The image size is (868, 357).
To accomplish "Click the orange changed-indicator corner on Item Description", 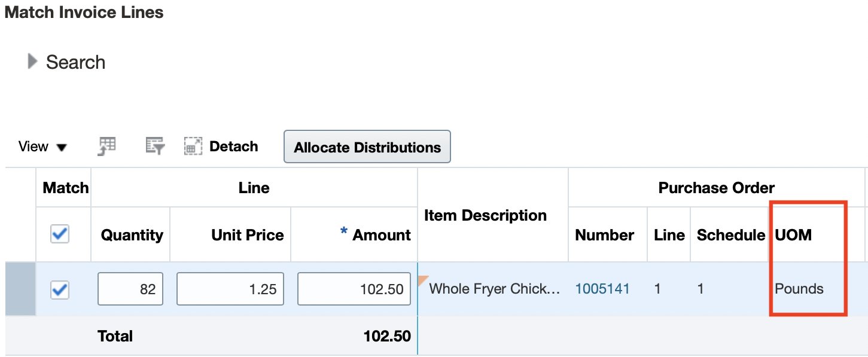I will (x=424, y=279).
